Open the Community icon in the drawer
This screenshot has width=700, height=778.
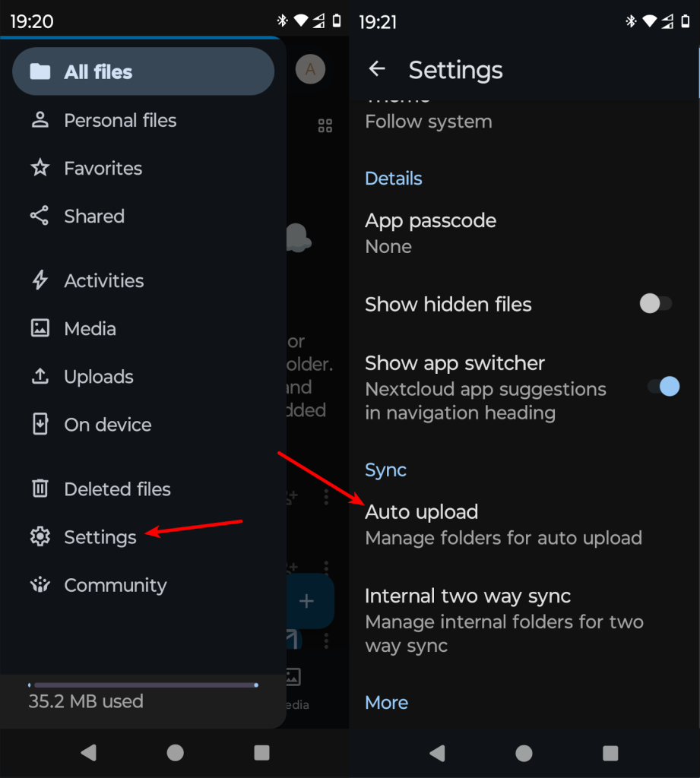click(x=40, y=585)
